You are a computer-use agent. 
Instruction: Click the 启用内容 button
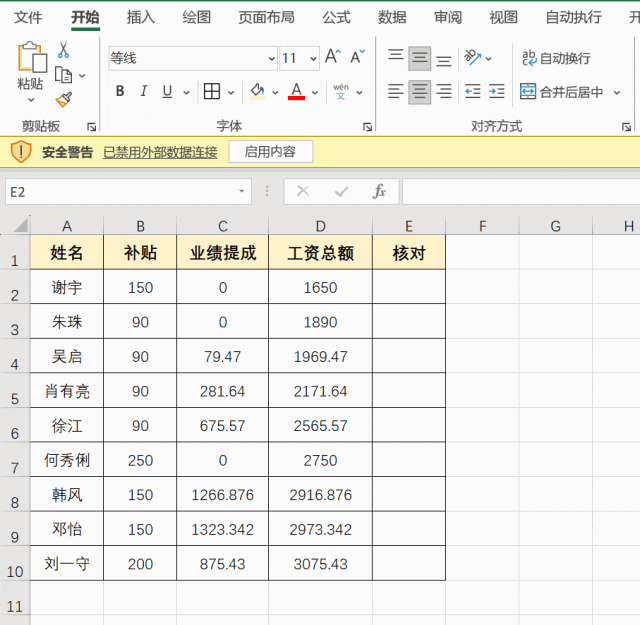270,152
